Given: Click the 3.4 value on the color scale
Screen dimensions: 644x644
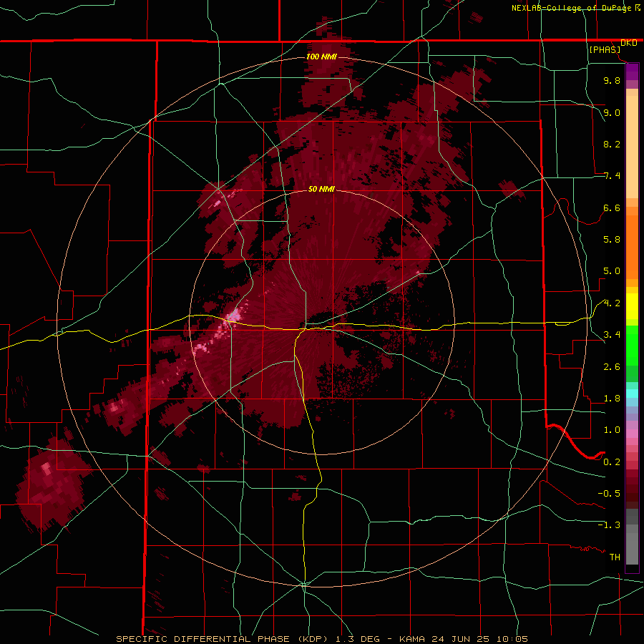Looking at the screenshot, I should click(612, 335).
